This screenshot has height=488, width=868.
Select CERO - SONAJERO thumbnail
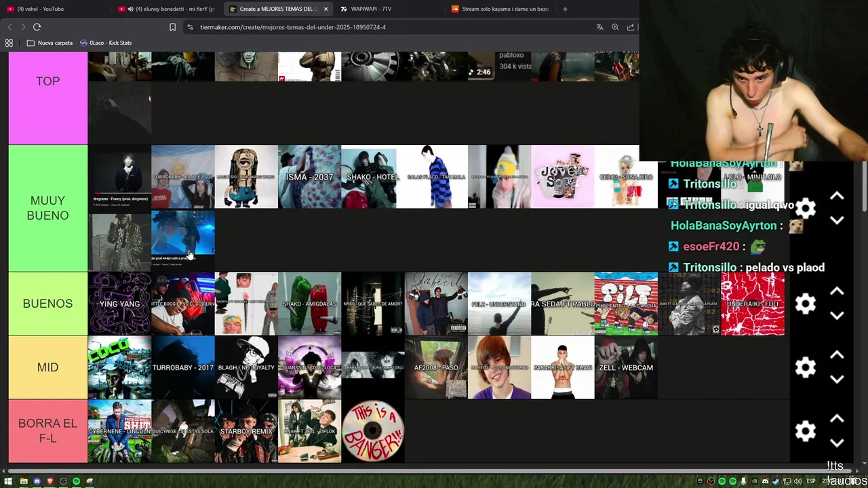pyautogui.click(x=626, y=177)
